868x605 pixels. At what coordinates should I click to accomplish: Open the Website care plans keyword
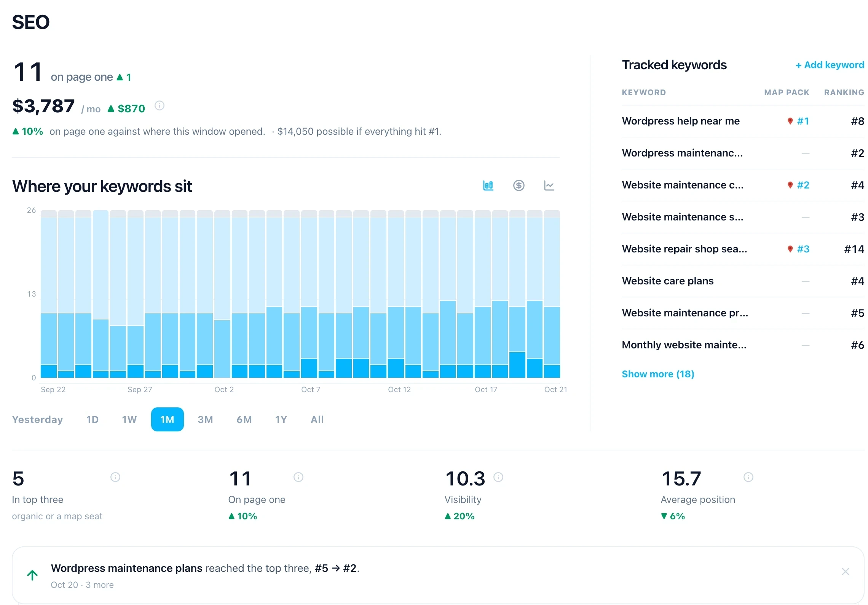click(743, 281)
